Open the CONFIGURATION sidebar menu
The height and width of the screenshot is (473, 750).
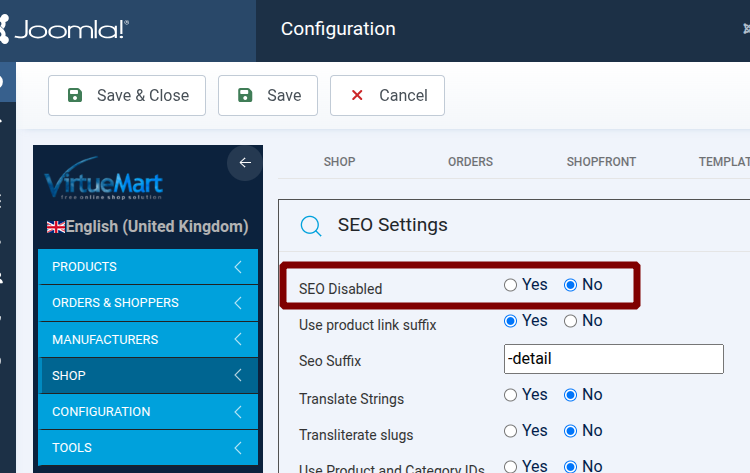coord(148,412)
